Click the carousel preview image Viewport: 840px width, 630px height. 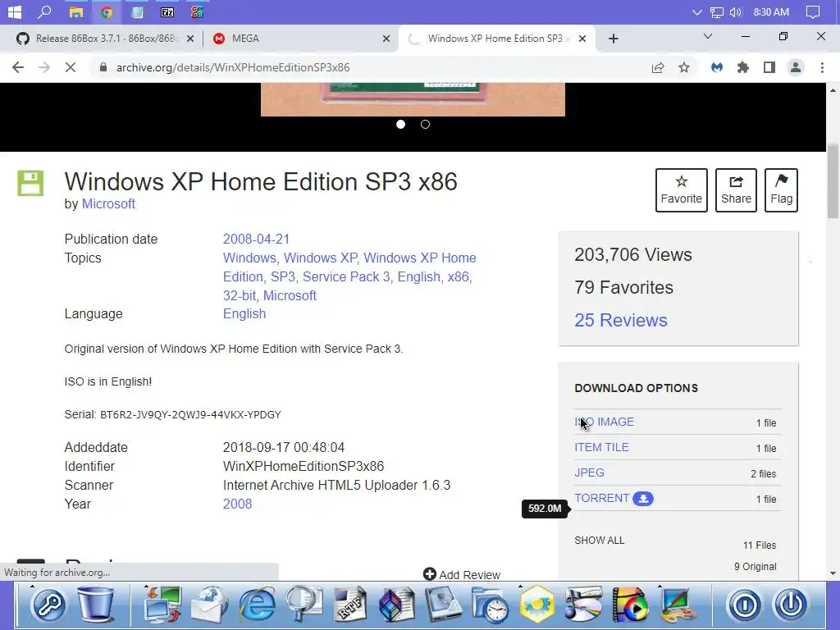(x=413, y=99)
